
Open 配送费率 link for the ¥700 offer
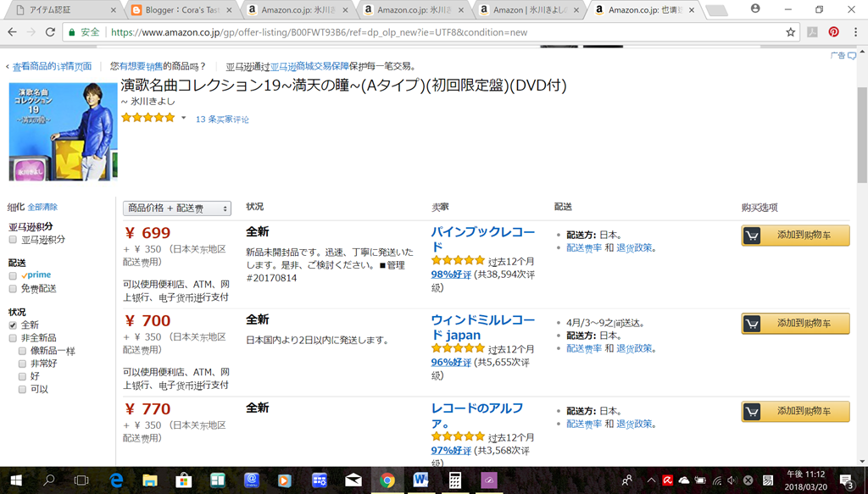tap(583, 348)
